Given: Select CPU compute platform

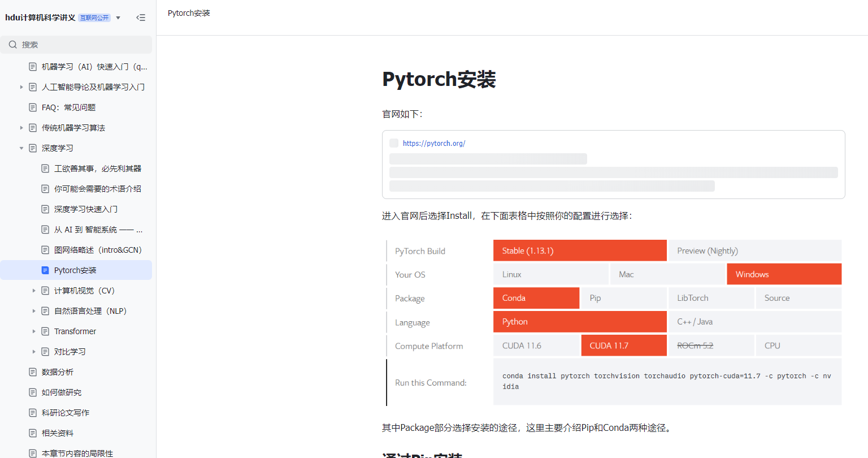Looking at the screenshot, I should pos(799,345).
